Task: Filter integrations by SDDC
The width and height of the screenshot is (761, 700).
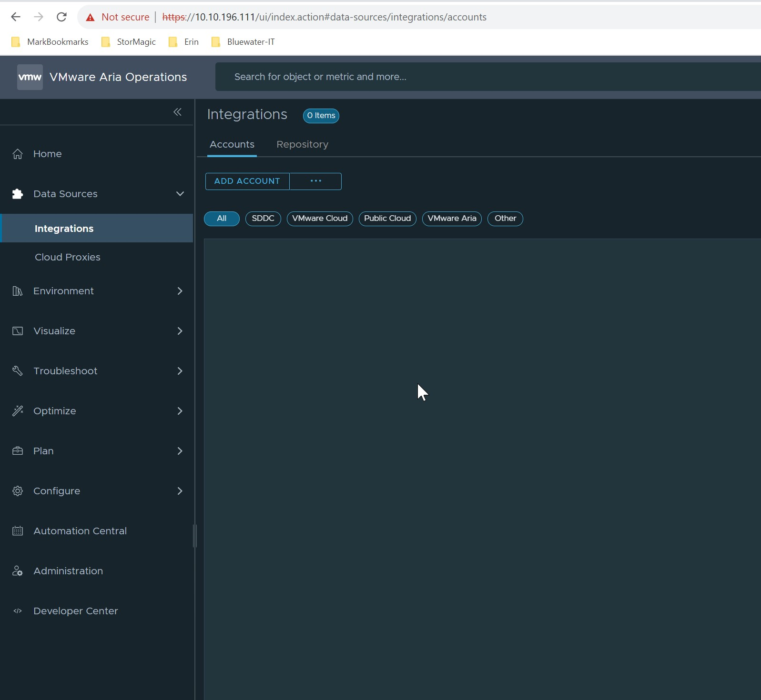Action: click(263, 219)
